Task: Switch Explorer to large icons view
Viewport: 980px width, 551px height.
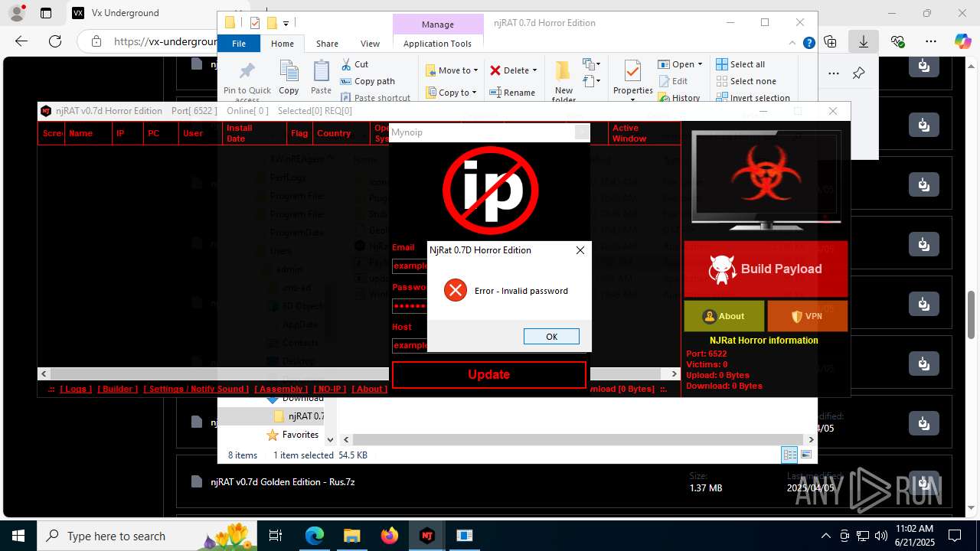Action: coord(805,455)
